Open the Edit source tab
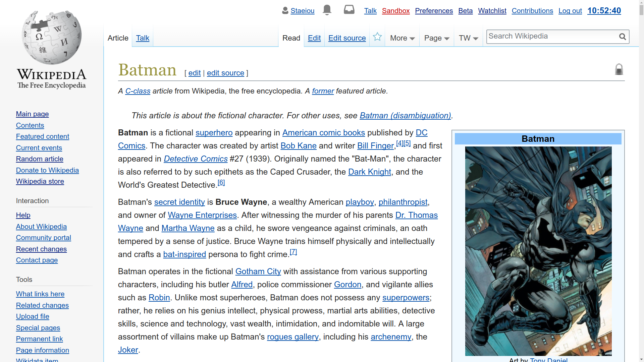This screenshot has width=644, height=362. point(347,38)
